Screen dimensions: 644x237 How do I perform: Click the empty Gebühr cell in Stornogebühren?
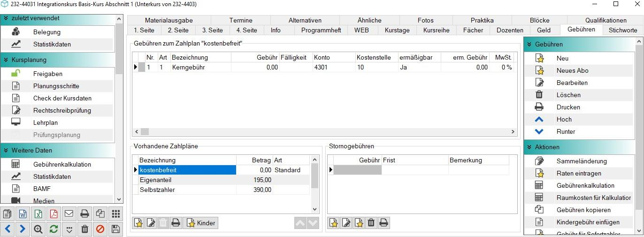coord(357,170)
